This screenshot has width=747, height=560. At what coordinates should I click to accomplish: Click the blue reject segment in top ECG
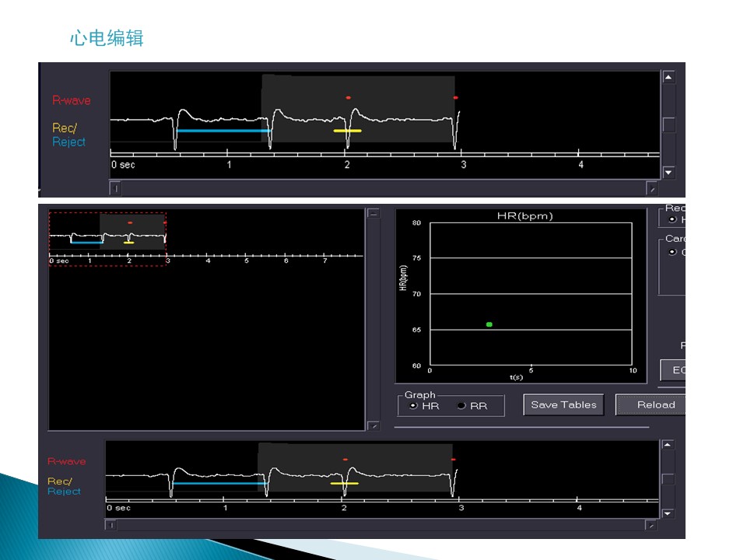coord(223,131)
